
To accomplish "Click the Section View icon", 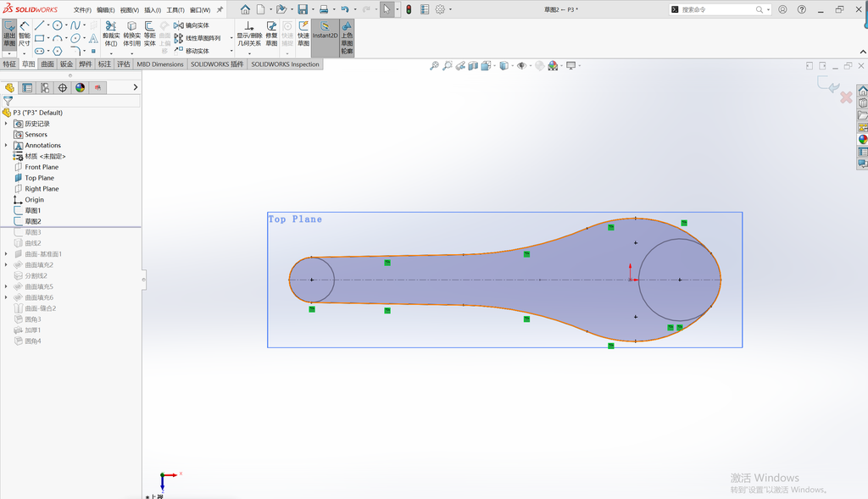I will click(473, 66).
